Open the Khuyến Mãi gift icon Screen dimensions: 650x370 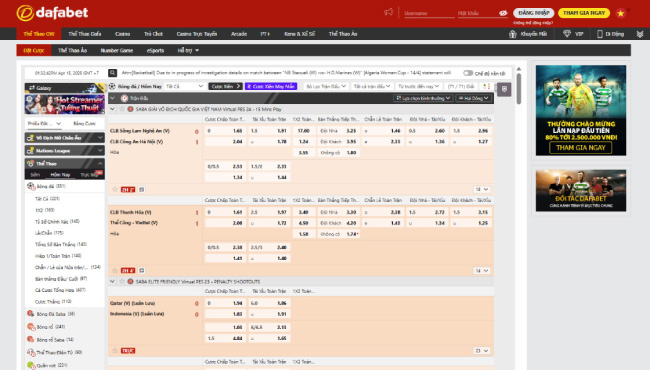pyautogui.click(x=513, y=34)
